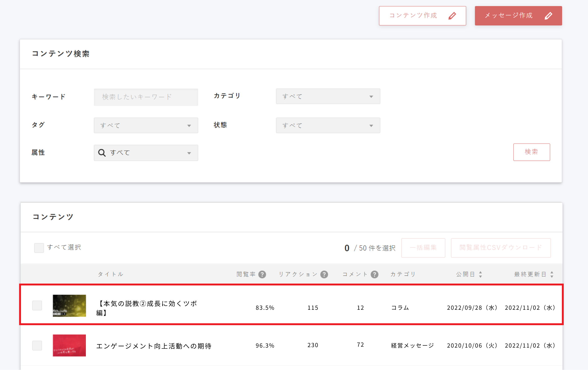The width and height of the screenshot is (588, 370).
Task: Open the 属性 dropdown
Action: point(146,153)
